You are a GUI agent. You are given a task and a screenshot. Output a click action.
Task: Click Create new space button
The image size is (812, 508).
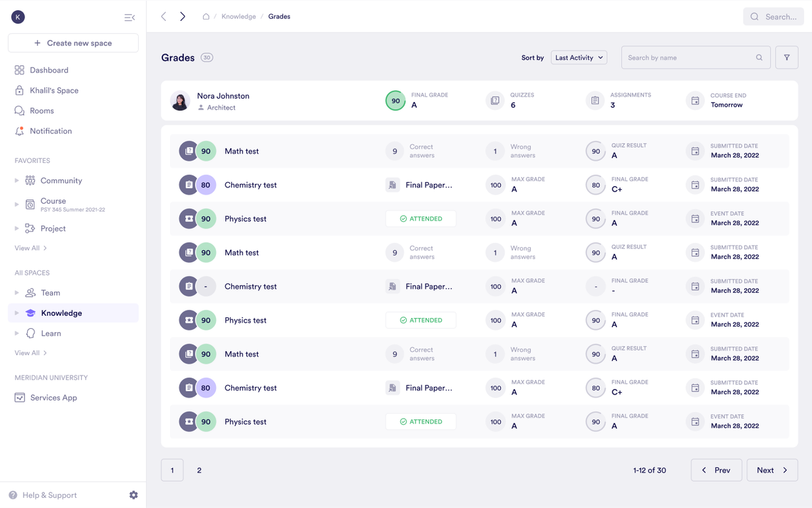pyautogui.click(x=73, y=43)
